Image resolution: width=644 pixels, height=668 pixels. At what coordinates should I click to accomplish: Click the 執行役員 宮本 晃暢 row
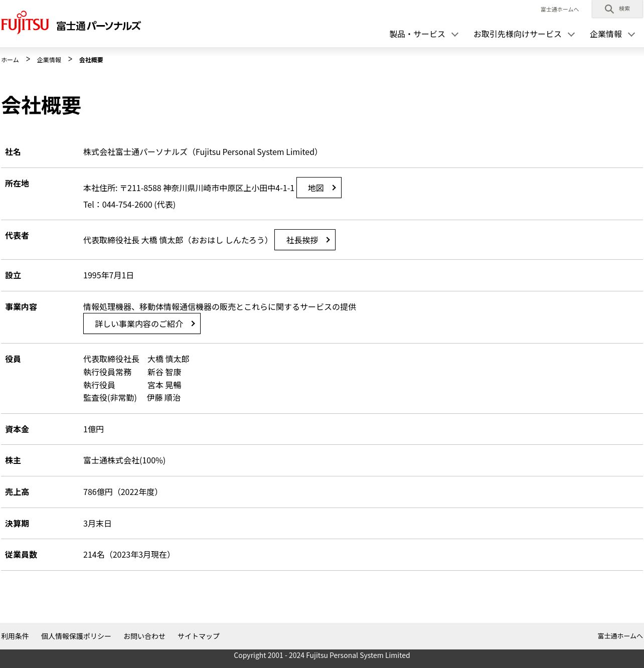point(132,385)
